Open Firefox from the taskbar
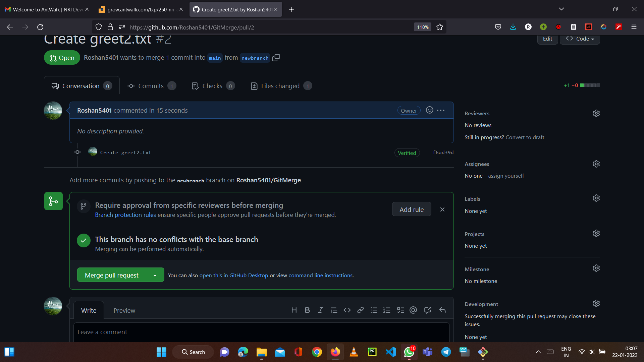Screen dimensions: 644x362 coord(335,352)
